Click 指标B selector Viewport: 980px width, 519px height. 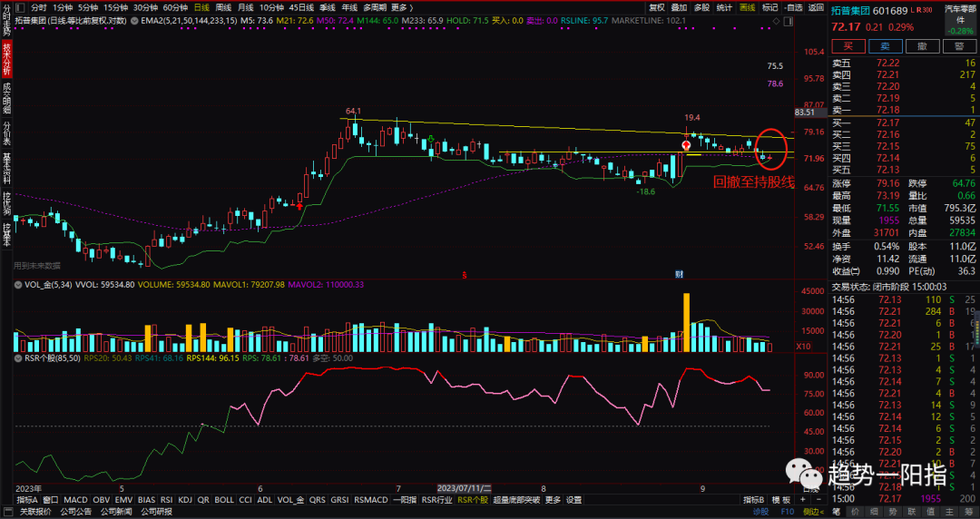pos(754,500)
